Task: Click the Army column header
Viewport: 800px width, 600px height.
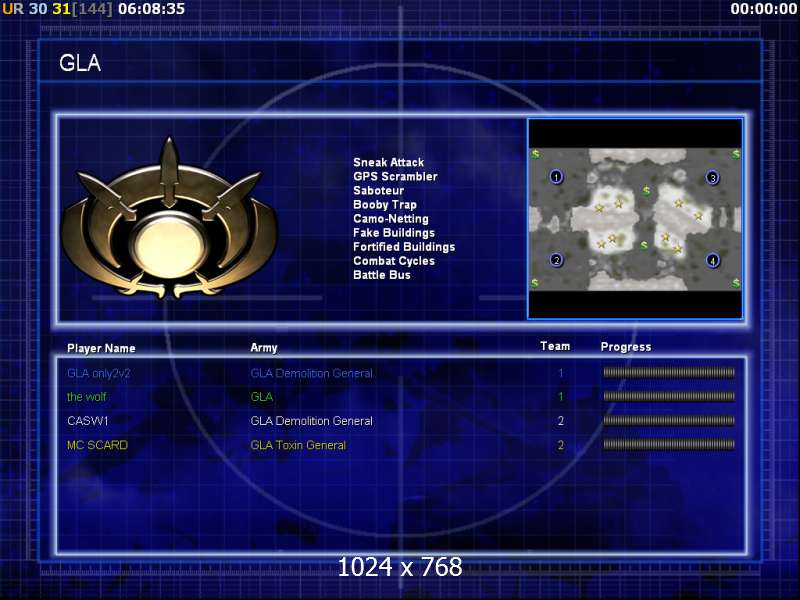Action: 264,347
